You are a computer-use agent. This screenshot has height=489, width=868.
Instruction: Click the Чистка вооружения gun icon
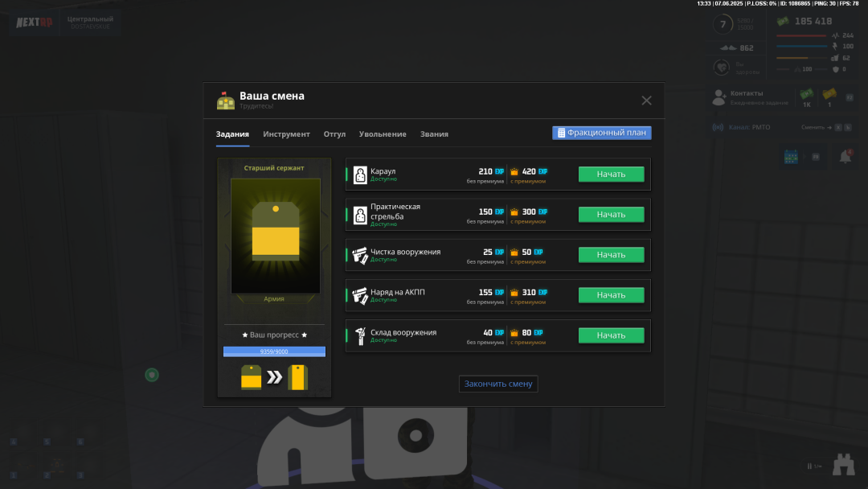click(360, 255)
